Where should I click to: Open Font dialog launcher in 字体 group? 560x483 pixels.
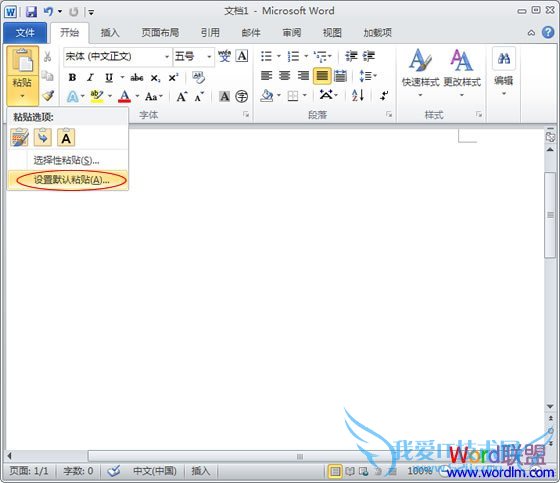coord(246,114)
